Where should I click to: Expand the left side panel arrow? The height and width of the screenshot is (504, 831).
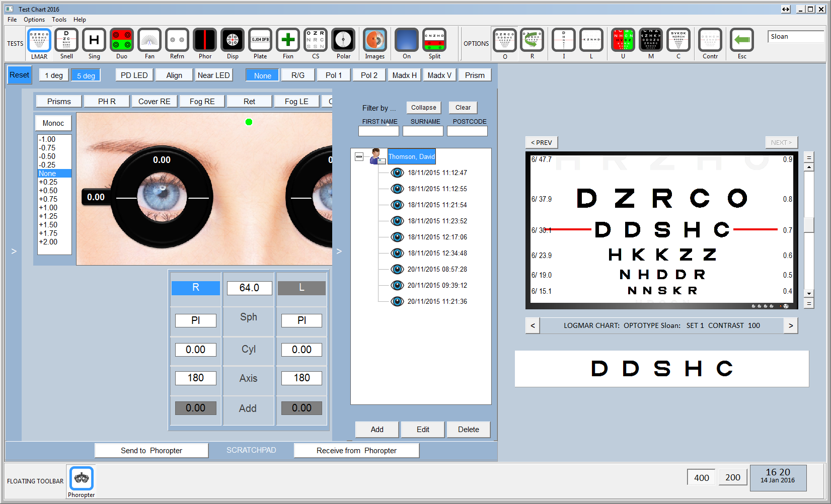point(14,251)
